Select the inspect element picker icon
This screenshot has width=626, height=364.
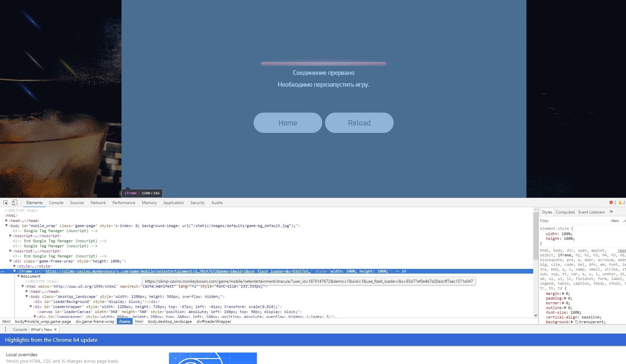pyautogui.click(x=6, y=203)
